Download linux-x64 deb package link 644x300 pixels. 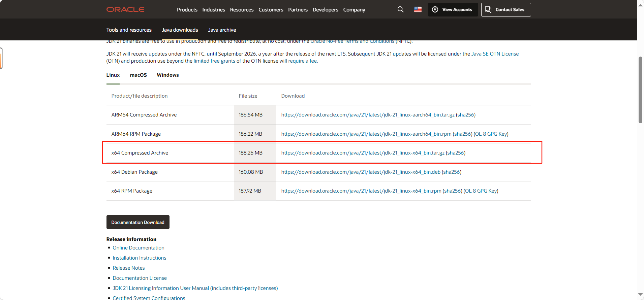tap(361, 172)
